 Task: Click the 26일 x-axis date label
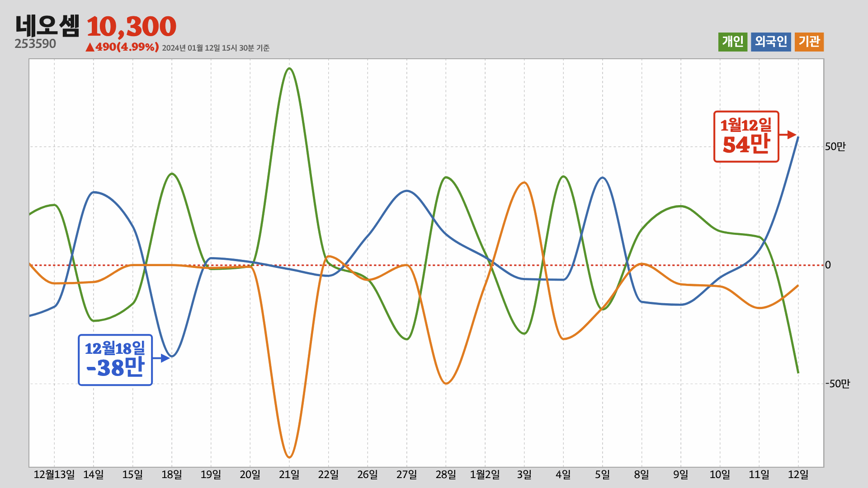pos(368,474)
